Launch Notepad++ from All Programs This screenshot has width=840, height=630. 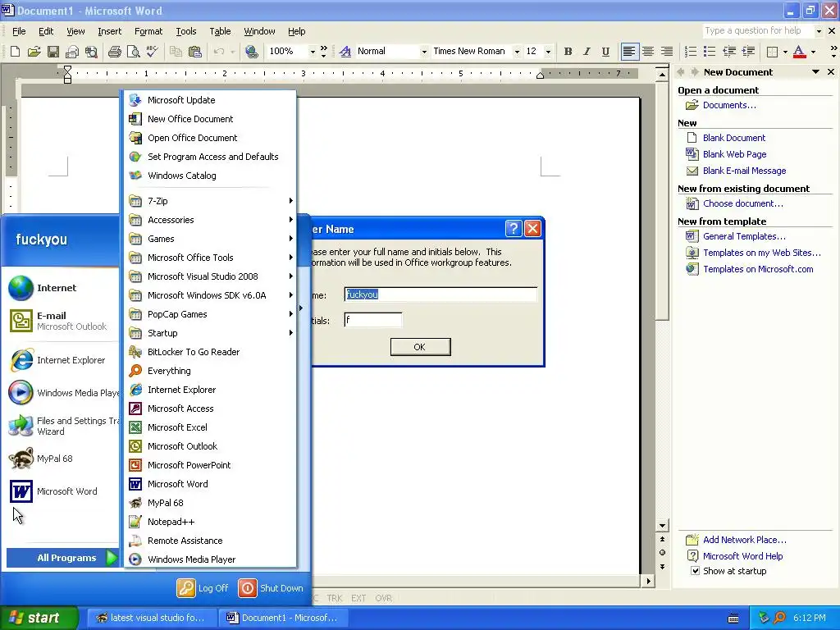[x=211, y=522]
